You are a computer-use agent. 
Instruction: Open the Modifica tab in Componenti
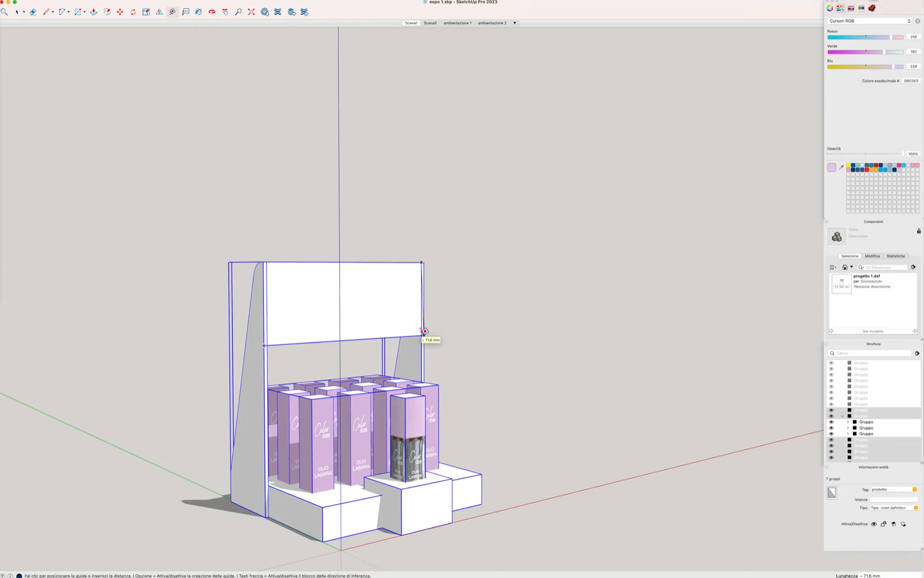[872, 256]
